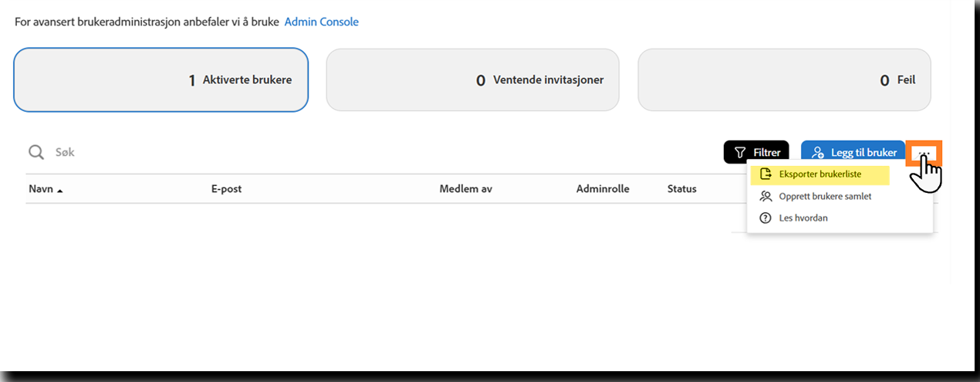
Task: Select the Aktiverte brukere card
Action: click(x=161, y=80)
